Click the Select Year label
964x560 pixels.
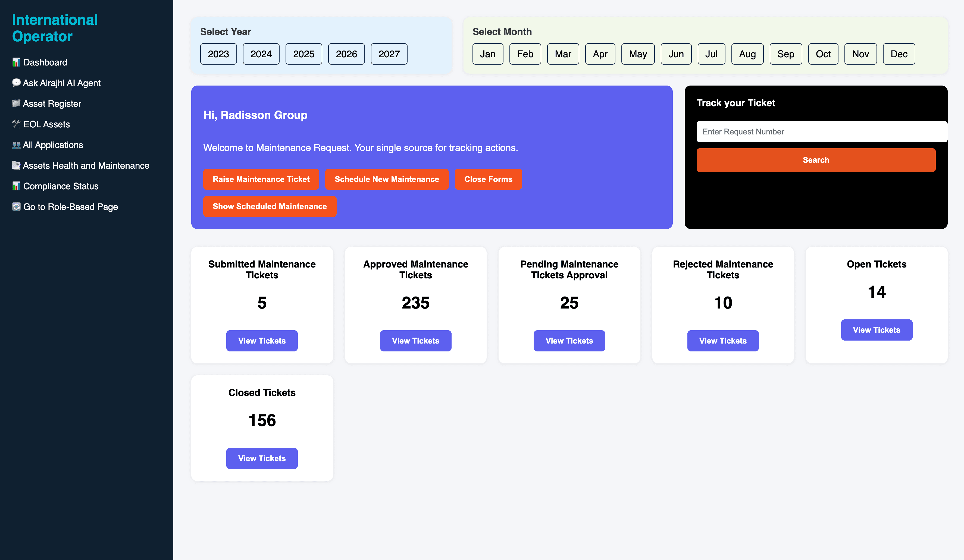[x=226, y=32]
